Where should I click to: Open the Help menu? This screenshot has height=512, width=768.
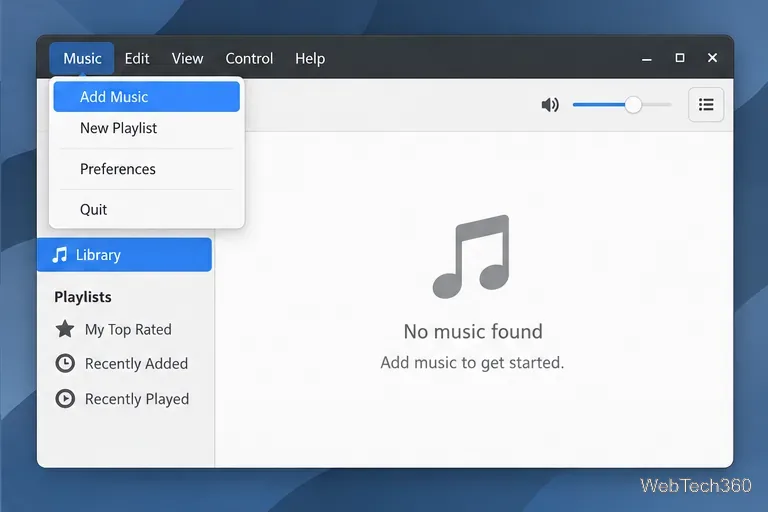coord(310,59)
